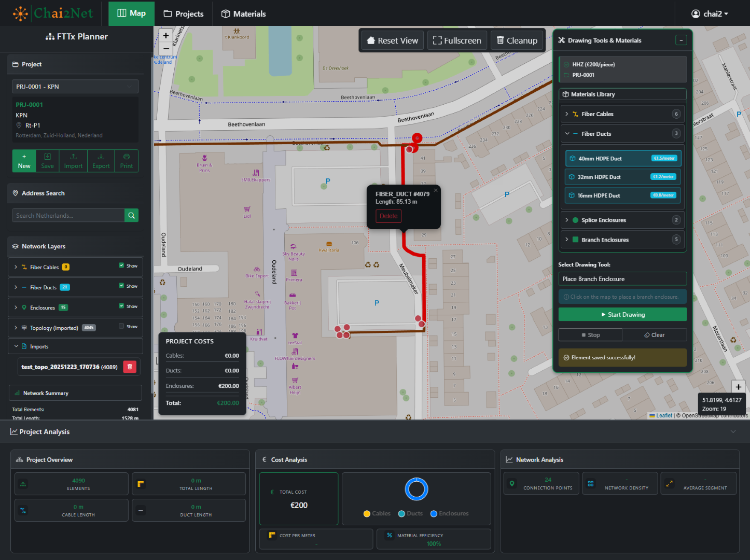Open the Place Branch Enclosure tool dropdown
Image resolution: width=750 pixels, height=560 pixels.
(622, 279)
